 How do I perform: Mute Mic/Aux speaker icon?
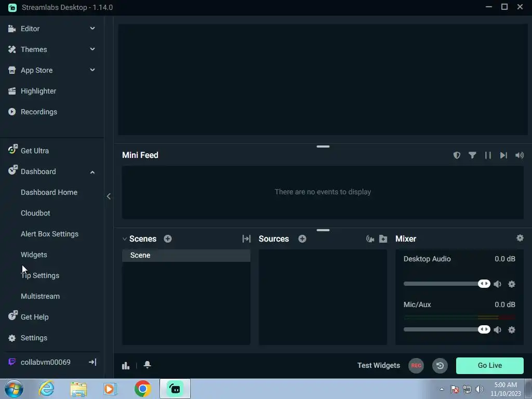[497, 330]
